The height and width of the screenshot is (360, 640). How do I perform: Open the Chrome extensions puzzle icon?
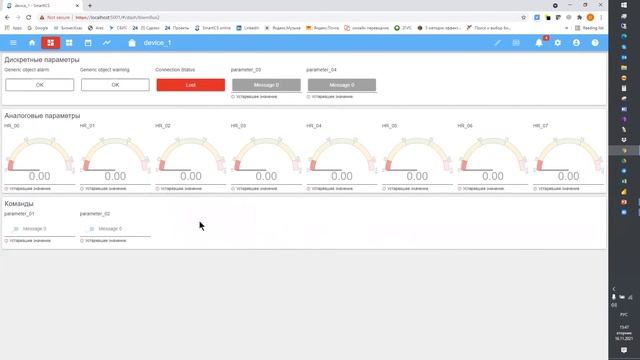580,18
